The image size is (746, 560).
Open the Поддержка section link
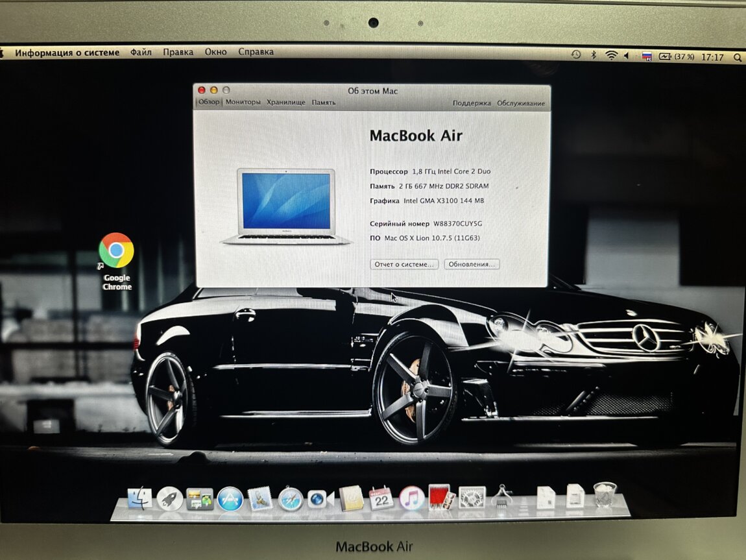pyautogui.click(x=472, y=103)
